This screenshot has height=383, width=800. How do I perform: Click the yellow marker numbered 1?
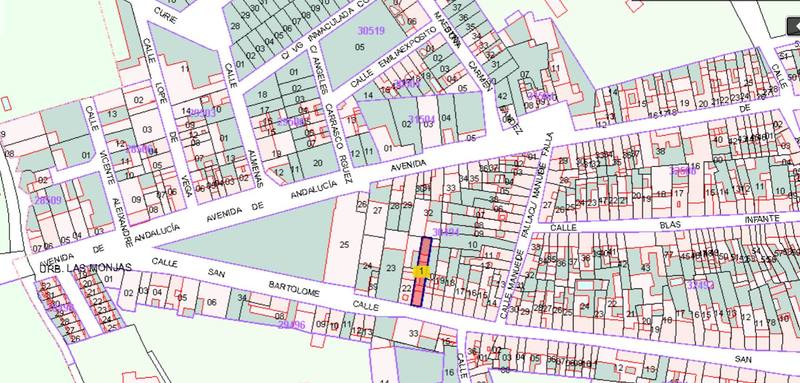click(x=421, y=271)
